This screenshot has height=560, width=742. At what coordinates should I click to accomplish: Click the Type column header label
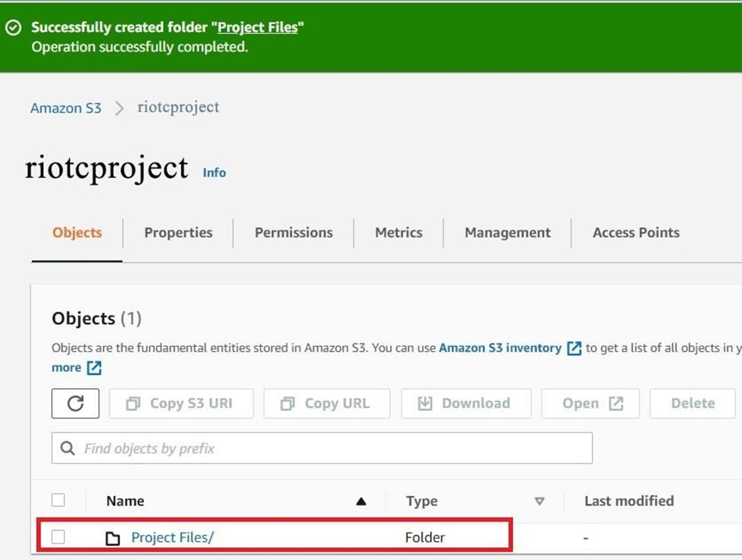pos(422,501)
